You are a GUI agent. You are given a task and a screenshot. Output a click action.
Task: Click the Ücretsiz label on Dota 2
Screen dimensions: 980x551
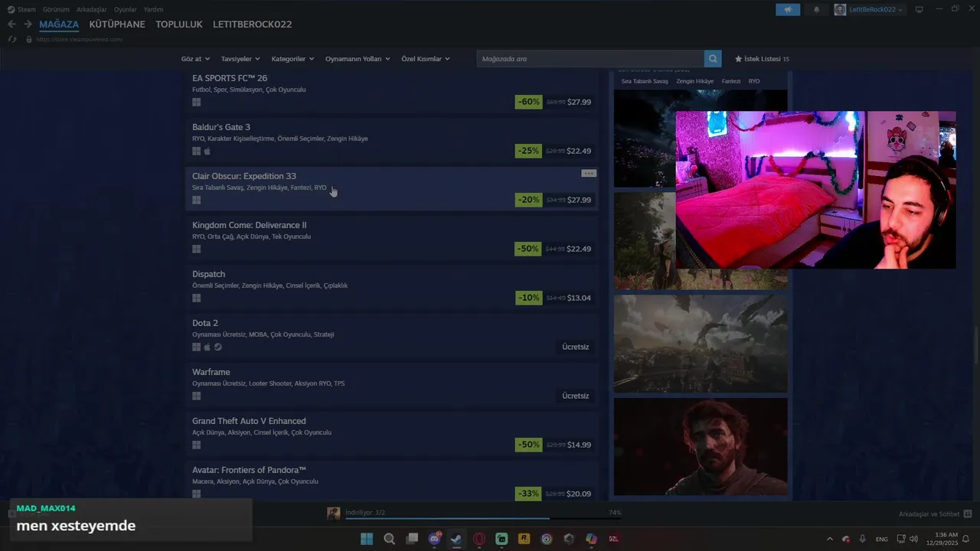point(576,347)
